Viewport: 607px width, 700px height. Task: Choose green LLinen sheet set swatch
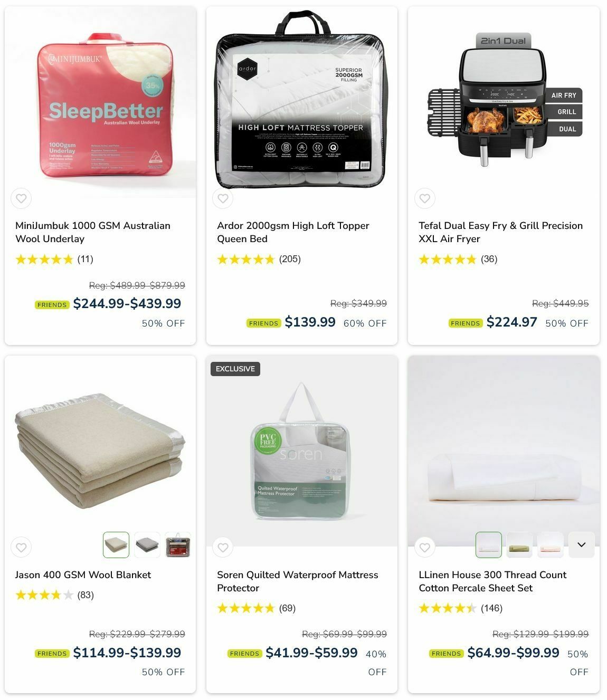point(520,545)
